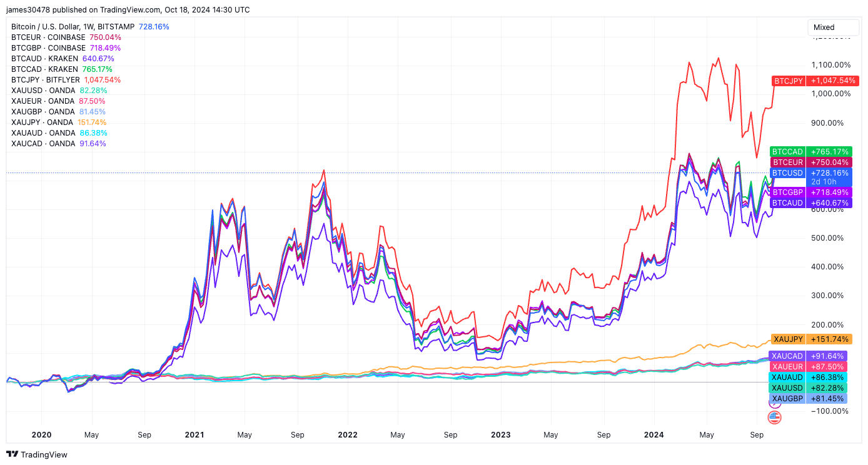Viewport: 868px width, 465px height.
Task: Select the BTCEUR · COINBASE legend row
Action: [x=66, y=37]
